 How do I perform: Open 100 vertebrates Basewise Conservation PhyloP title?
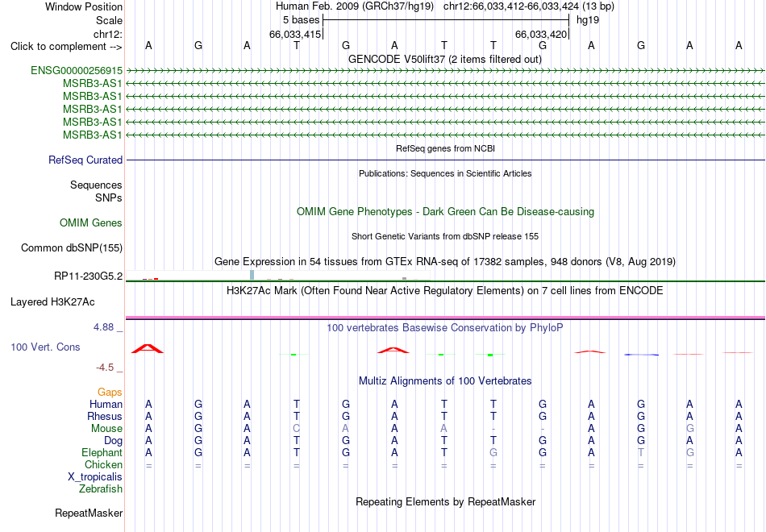tap(445, 328)
